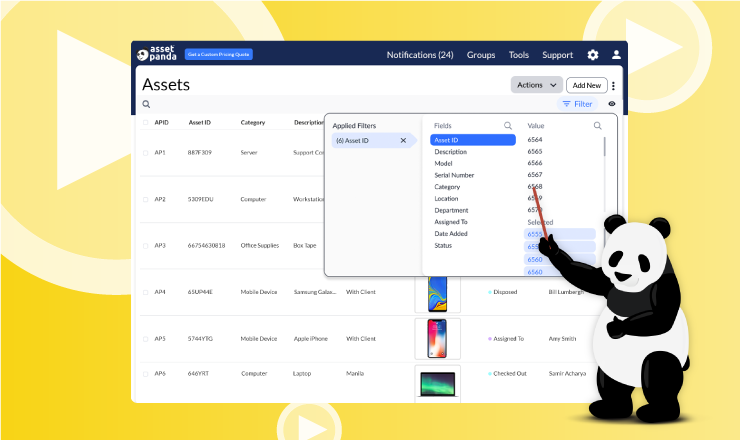Open the Tools menu
This screenshot has height=440, width=740.
pyautogui.click(x=519, y=55)
